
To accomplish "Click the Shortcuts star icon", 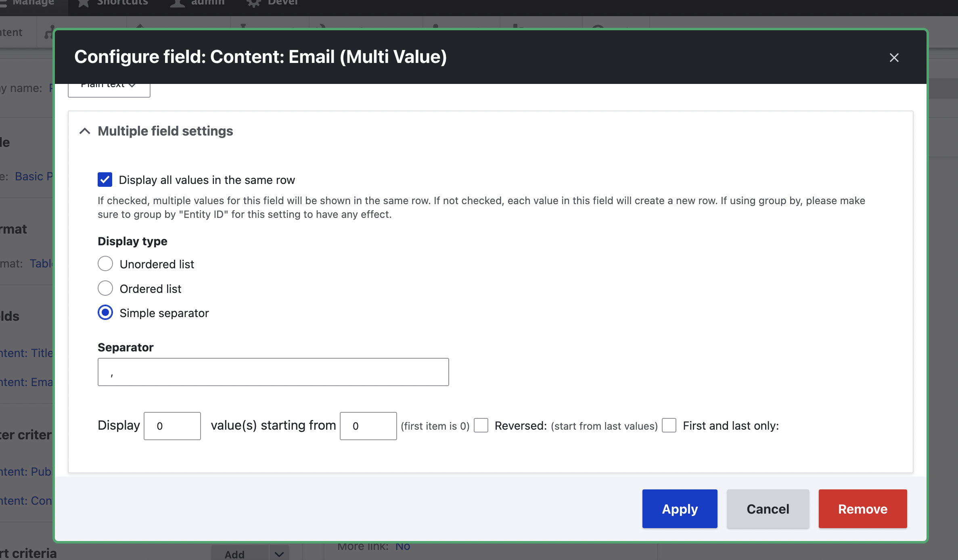I will (84, 3).
